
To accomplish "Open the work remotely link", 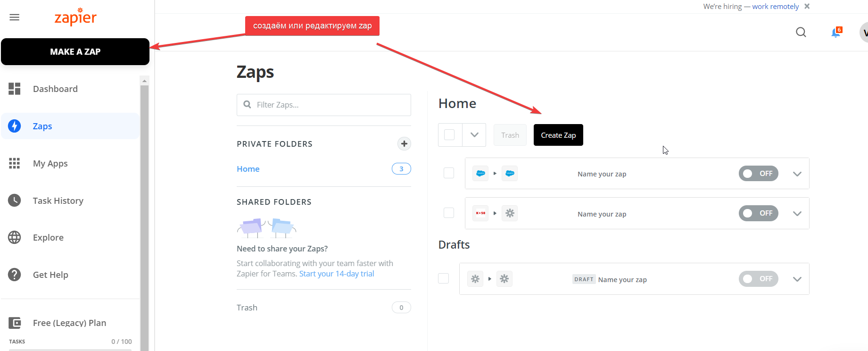I will coord(775,6).
